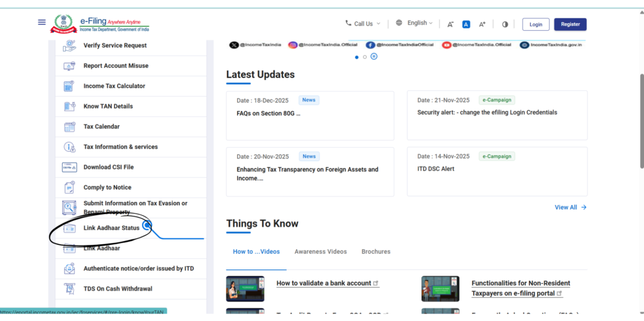Click the Tax Calendar icon

pyautogui.click(x=69, y=127)
